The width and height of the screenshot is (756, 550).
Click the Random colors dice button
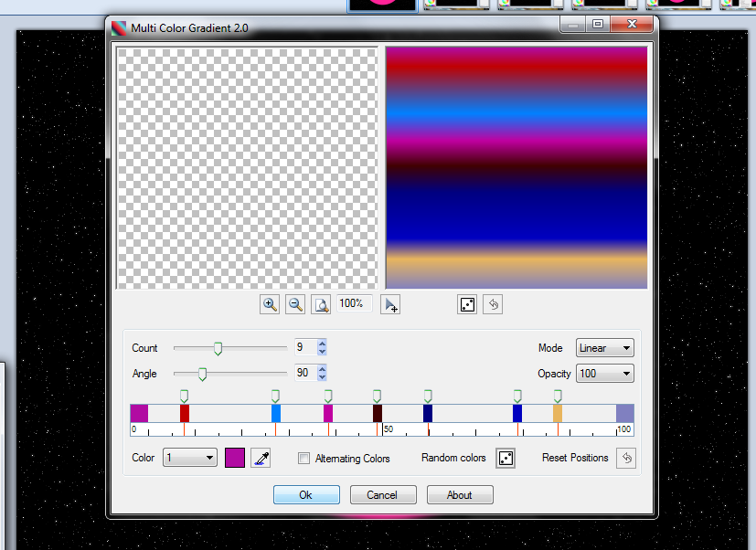tap(506, 458)
